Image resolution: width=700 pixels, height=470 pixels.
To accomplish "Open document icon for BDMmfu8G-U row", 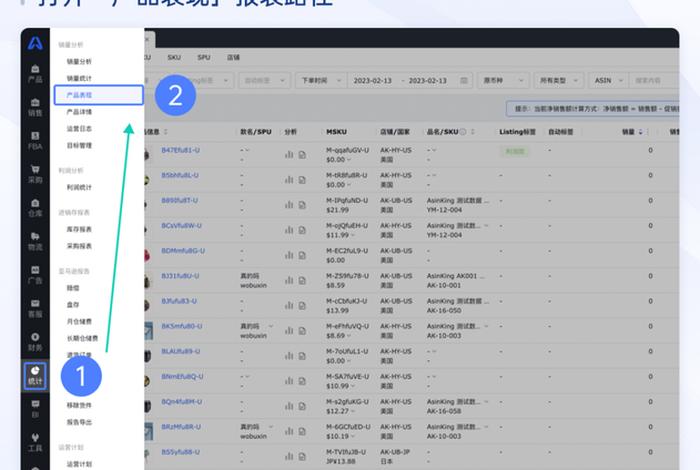I will click(x=302, y=255).
